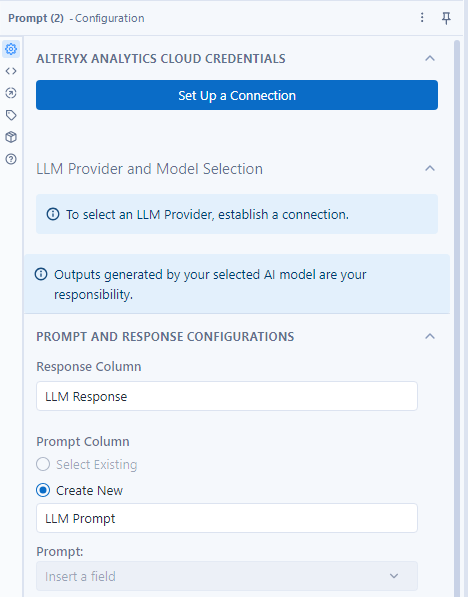Collapse LLM Provider and Model Selection section
The image size is (468, 597).
point(430,168)
